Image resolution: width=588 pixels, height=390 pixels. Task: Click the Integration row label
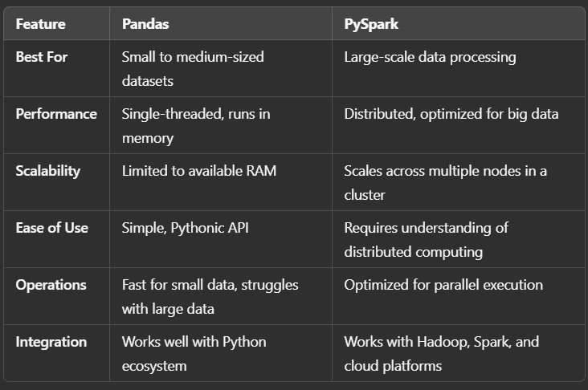pyautogui.click(x=51, y=342)
